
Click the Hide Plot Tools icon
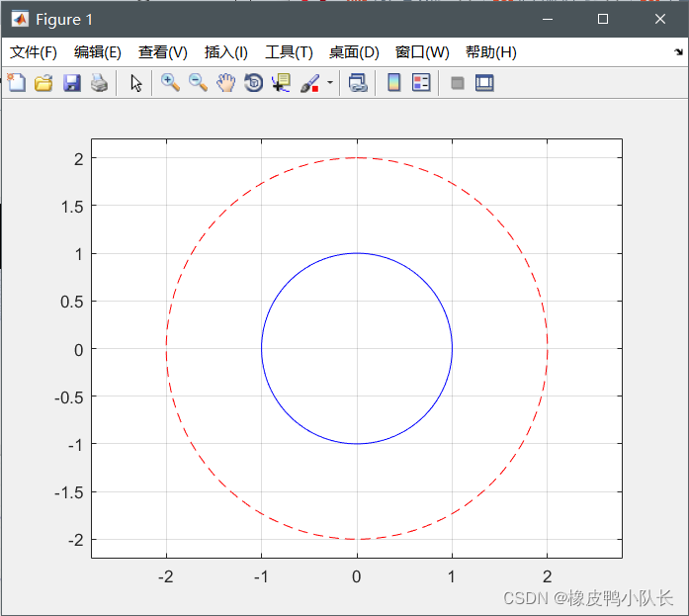pos(458,83)
